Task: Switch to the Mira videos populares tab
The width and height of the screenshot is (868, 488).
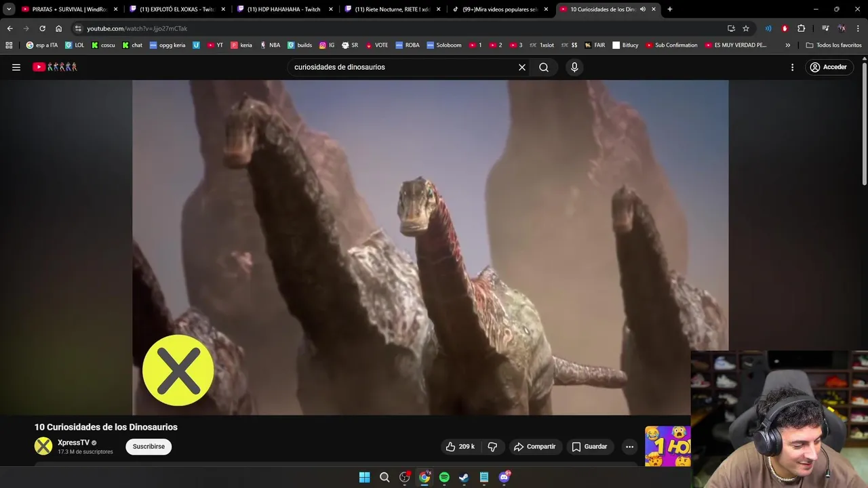Action: (500, 9)
